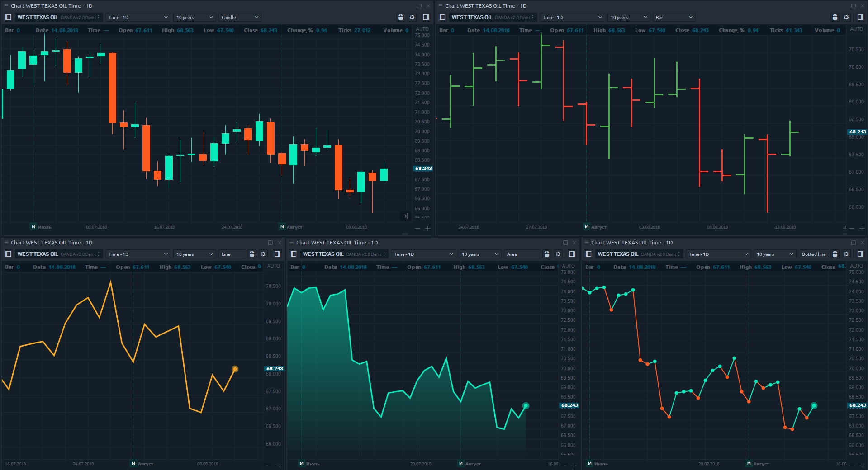Open Candle chart style dropdown

click(239, 17)
